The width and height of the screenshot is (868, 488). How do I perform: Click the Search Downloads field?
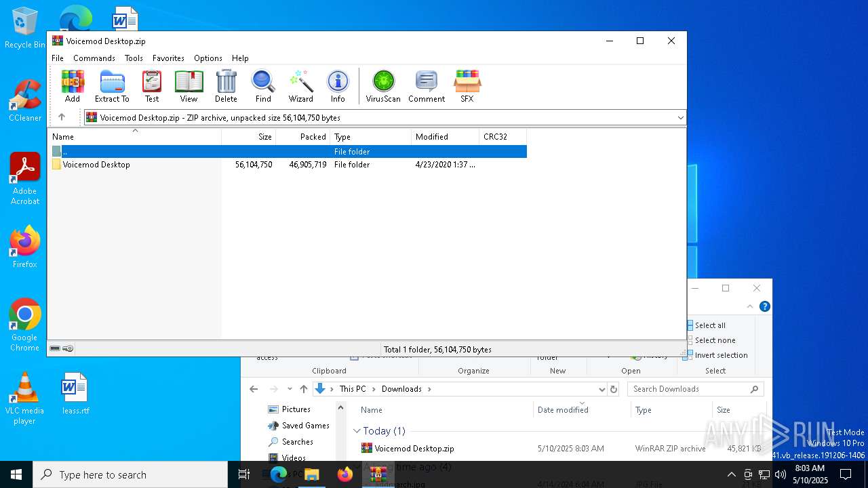pyautogui.click(x=696, y=389)
